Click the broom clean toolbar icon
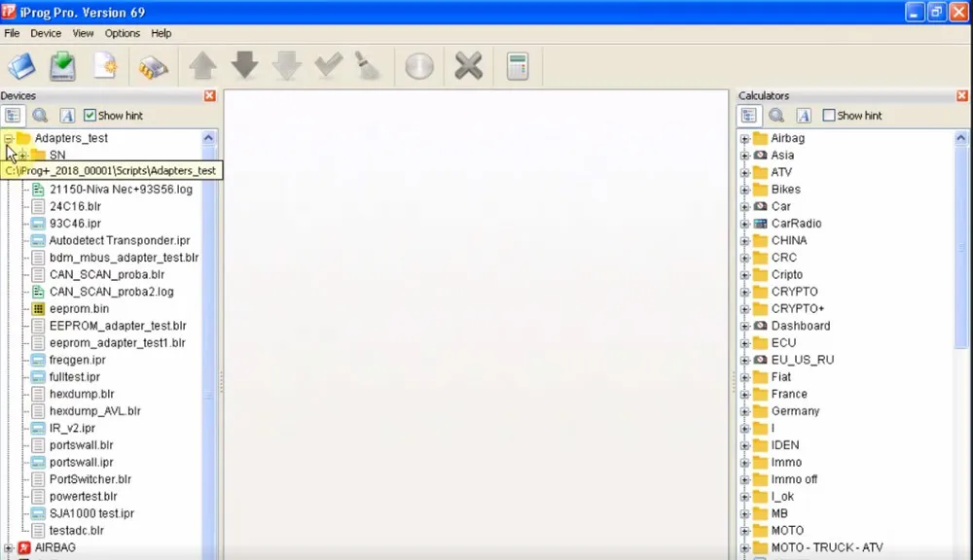The width and height of the screenshot is (973, 560). (368, 66)
